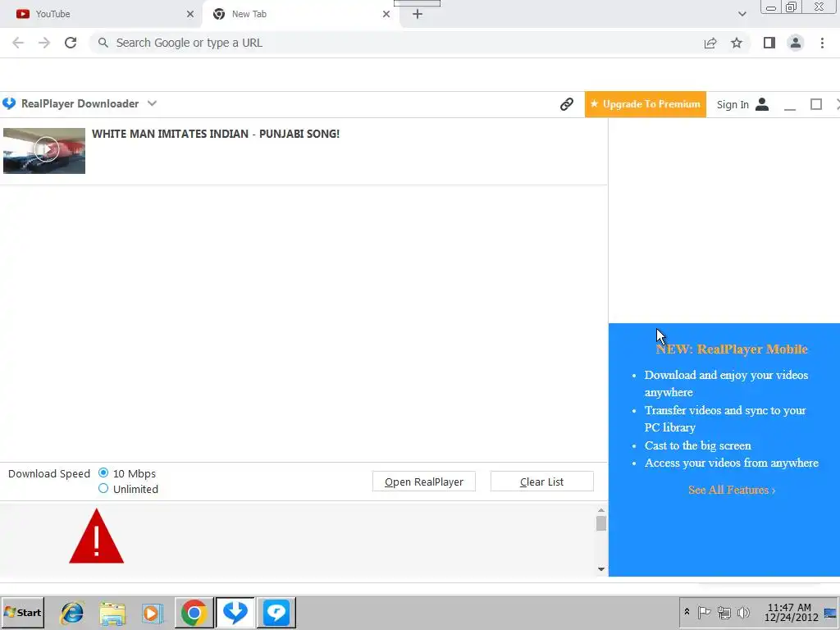
Task: Click the Action Center flag tray icon
Action: click(704, 612)
